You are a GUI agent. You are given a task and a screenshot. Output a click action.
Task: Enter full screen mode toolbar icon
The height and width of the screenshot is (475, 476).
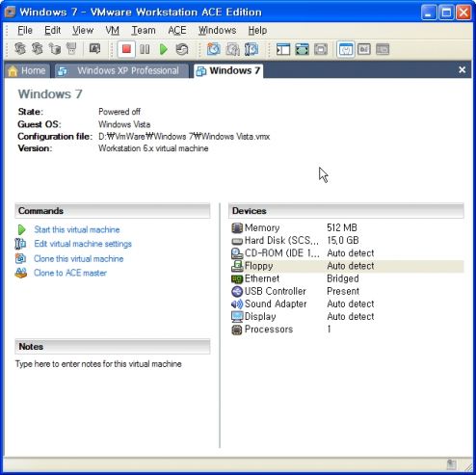click(x=302, y=49)
